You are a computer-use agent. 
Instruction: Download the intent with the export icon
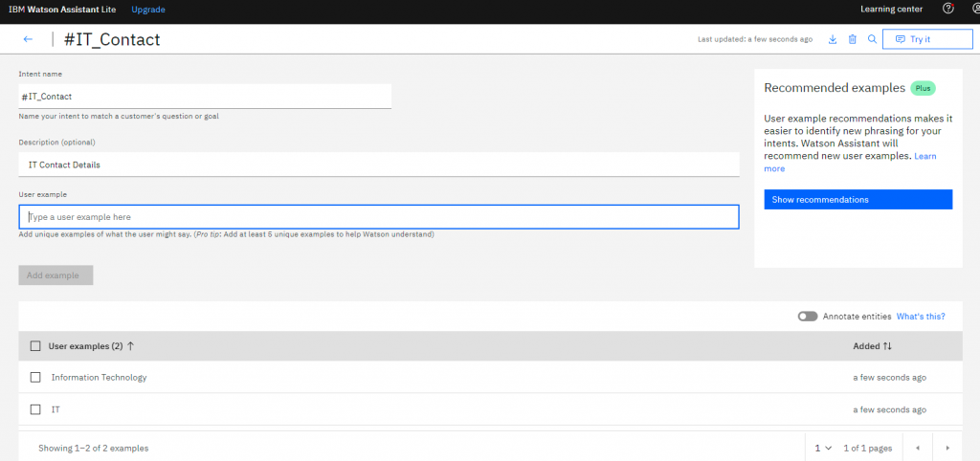(833, 39)
